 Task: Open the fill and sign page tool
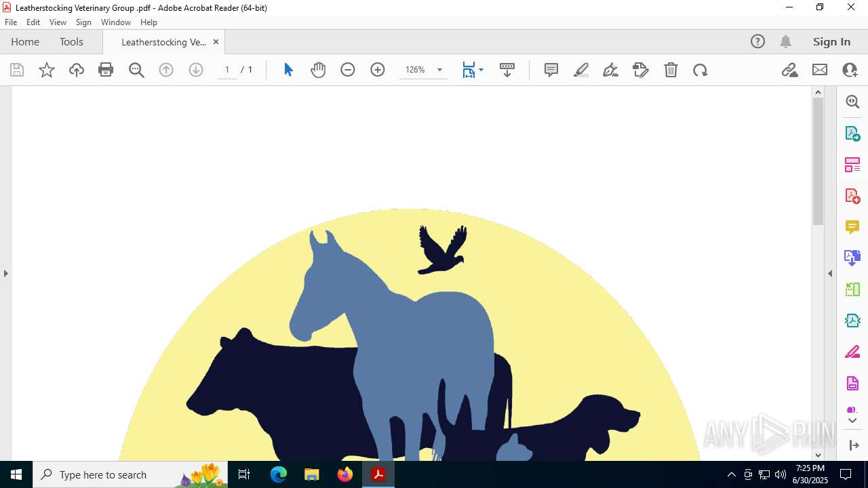pyautogui.click(x=641, y=70)
